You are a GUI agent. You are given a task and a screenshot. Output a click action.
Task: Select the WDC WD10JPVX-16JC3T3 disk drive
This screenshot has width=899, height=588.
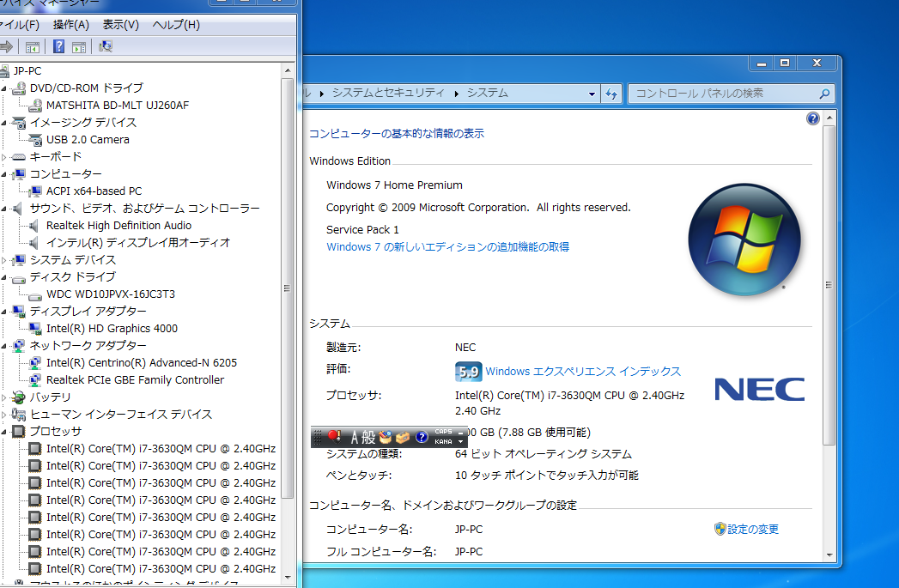click(x=111, y=294)
